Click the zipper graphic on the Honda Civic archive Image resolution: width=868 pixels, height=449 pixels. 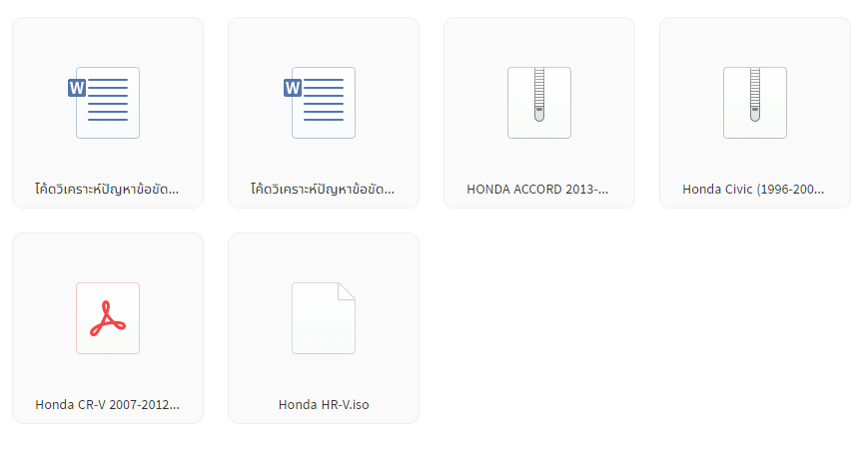(x=755, y=95)
